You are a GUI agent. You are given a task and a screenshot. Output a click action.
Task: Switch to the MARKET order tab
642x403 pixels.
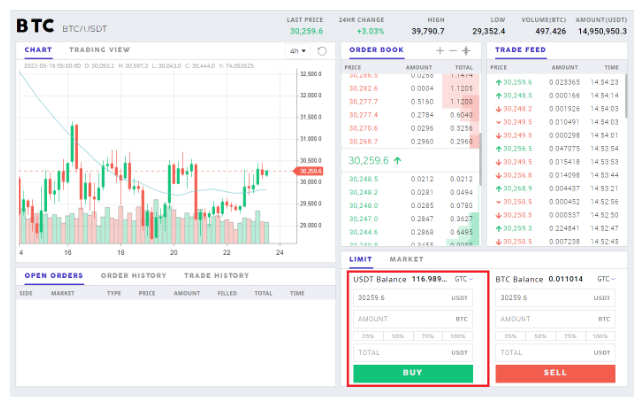(x=406, y=259)
